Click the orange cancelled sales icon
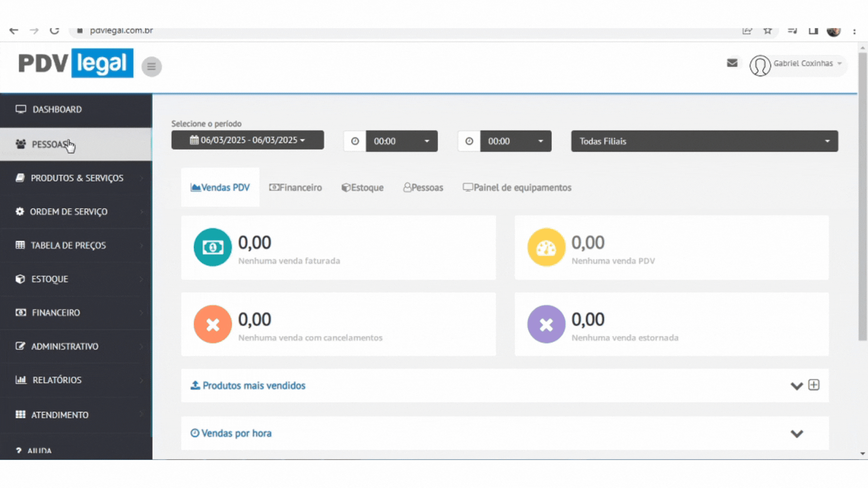This screenshot has height=488, width=868. [212, 324]
